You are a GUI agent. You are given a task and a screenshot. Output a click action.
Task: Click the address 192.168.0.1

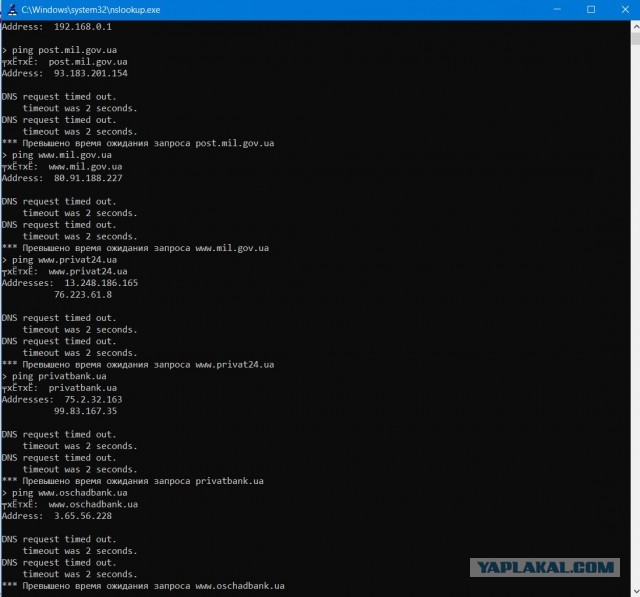[83, 27]
